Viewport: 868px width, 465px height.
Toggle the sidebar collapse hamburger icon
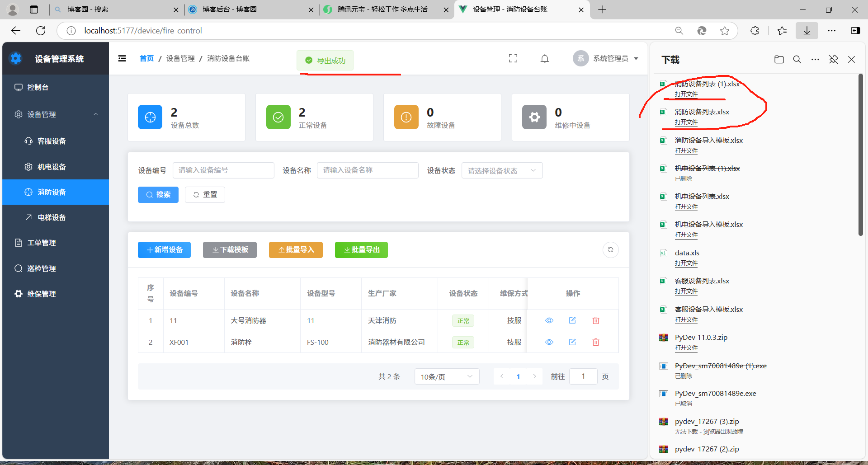(x=122, y=58)
